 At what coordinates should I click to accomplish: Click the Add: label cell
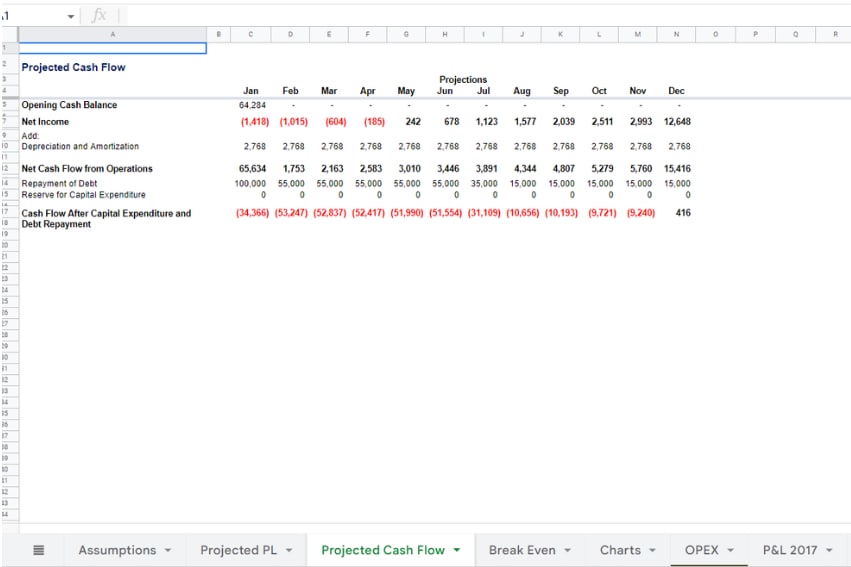point(30,136)
